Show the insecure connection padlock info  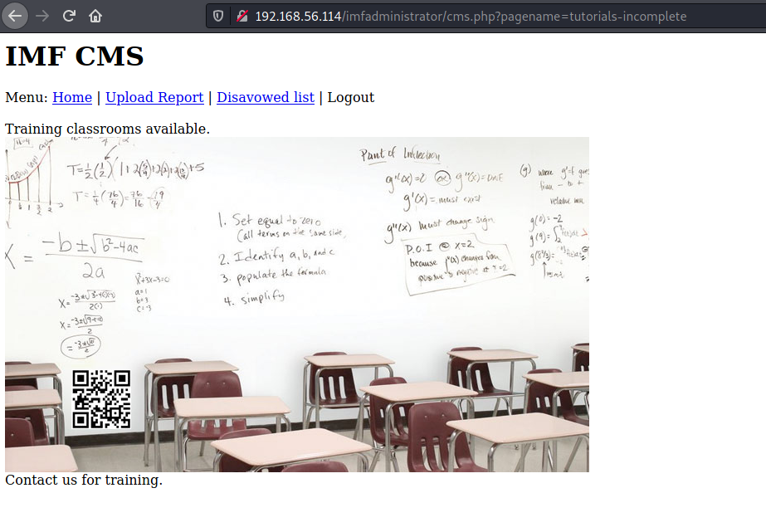point(241,16)
